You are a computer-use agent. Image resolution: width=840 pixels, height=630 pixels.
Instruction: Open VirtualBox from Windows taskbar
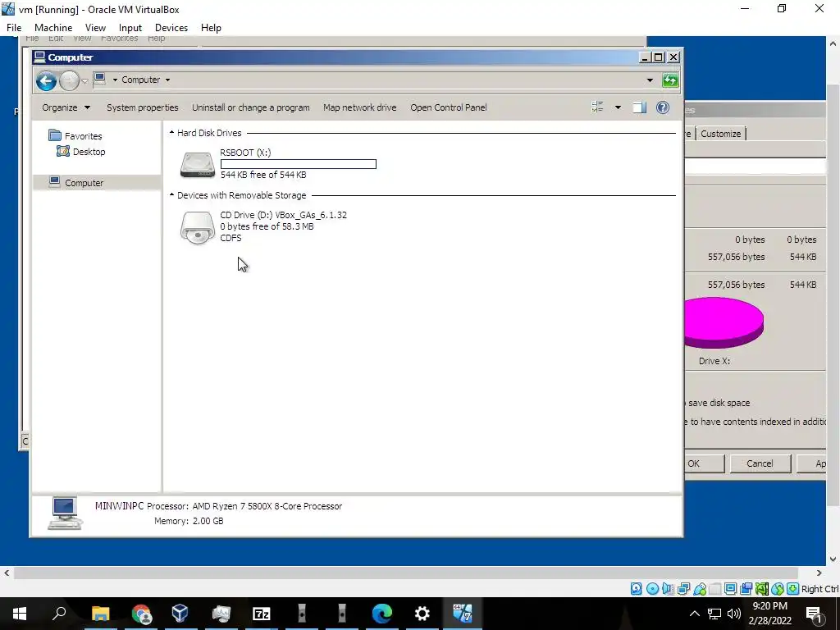[180, 614]
